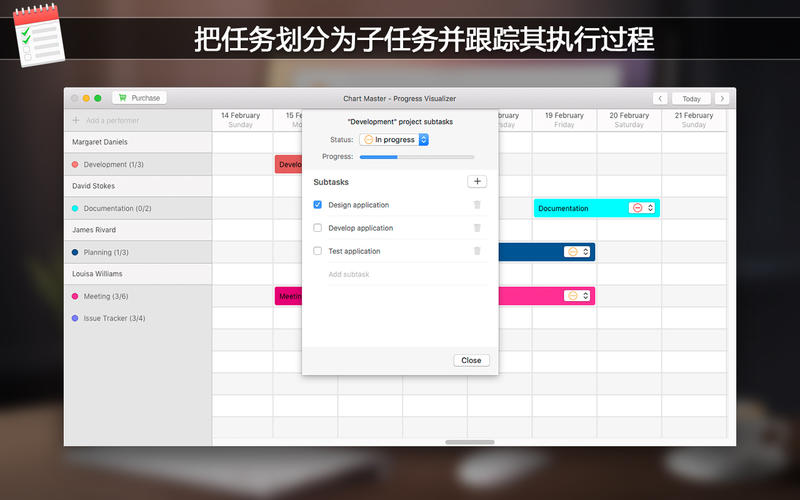
Task: Click the 19 February Friday column header
Action: (564, 120)
